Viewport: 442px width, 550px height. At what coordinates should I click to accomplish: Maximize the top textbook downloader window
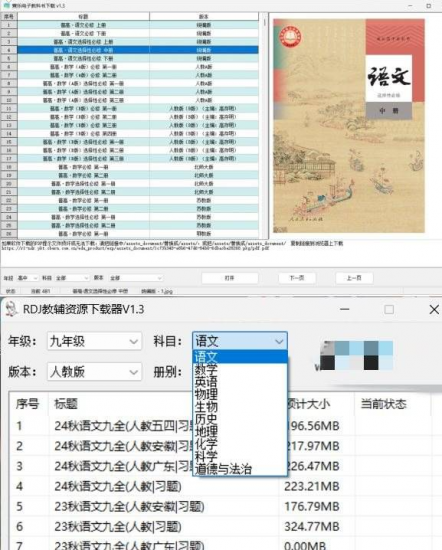click(x=428, y=6)
